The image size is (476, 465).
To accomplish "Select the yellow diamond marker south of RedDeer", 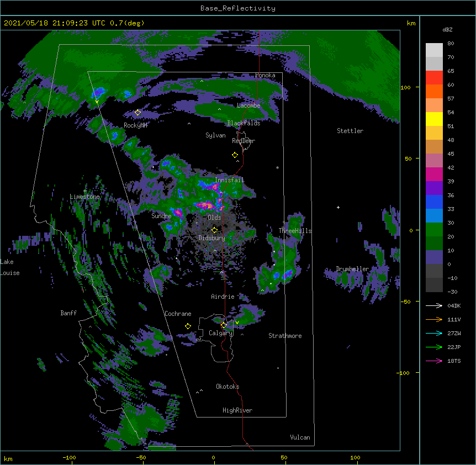I will [x=235, y=155].
